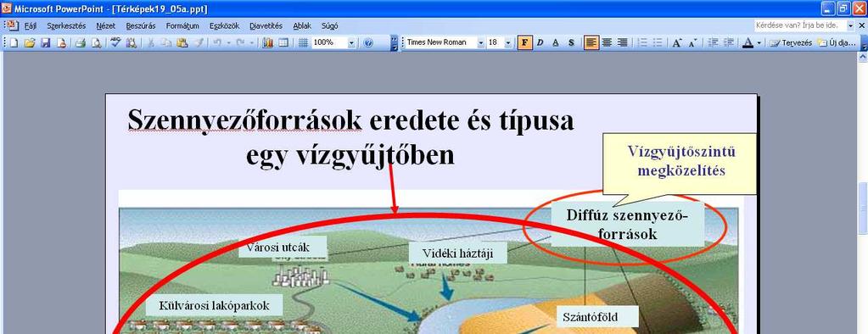Image resolution: width=868 pixels, height=334 pixels.
Task: Open the Research binoculars icon
Action: point(132,42)
